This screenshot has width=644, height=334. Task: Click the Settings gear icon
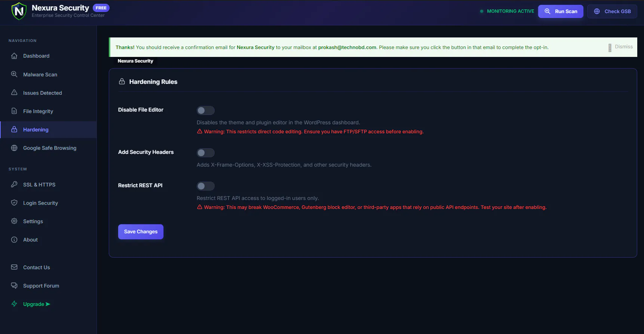[14, 221]
